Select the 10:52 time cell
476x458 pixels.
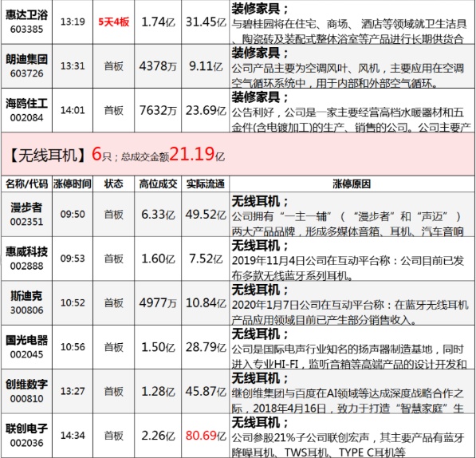[73, 302]
